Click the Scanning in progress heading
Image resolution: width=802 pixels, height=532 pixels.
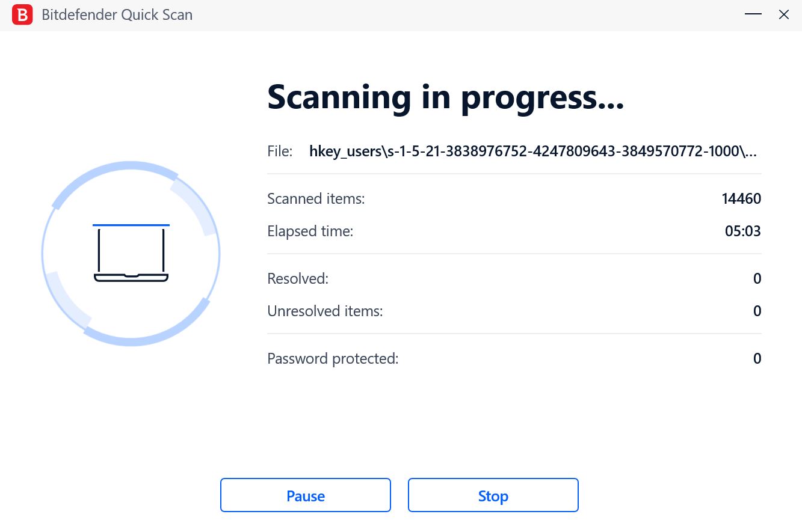pos(446,96)
